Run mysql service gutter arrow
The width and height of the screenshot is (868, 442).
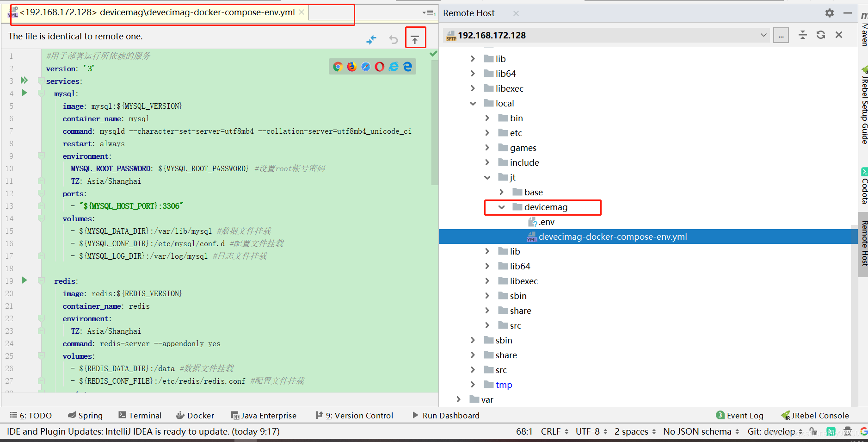coord(24,93)
